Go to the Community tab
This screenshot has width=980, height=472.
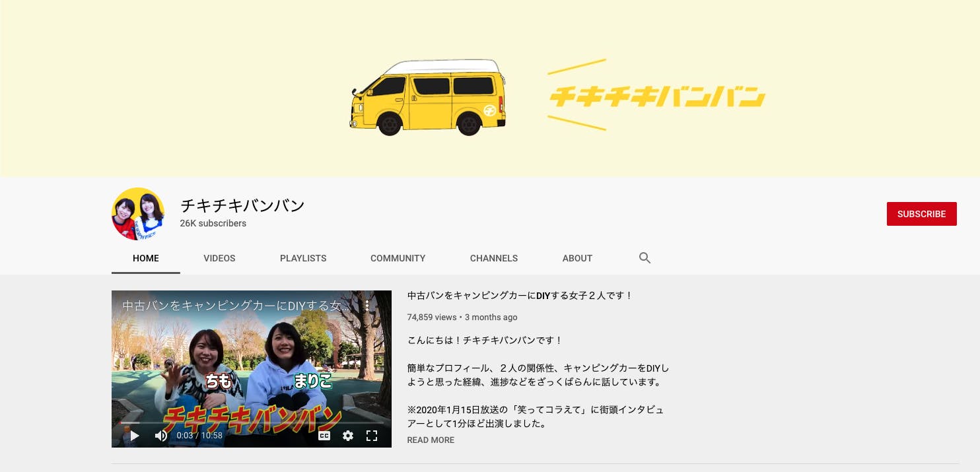click(398, 258)
